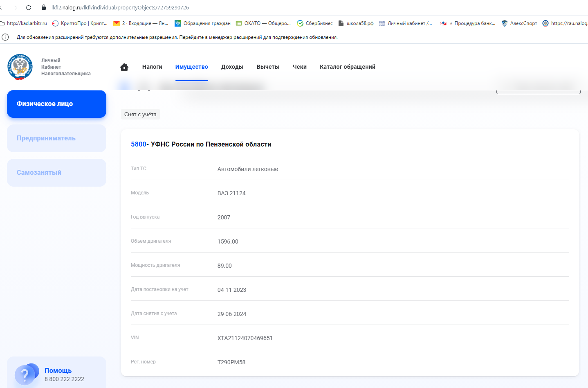588x388 pixels.
Task: Click the home icon in navigation
Action: click(x=124, y=67)
